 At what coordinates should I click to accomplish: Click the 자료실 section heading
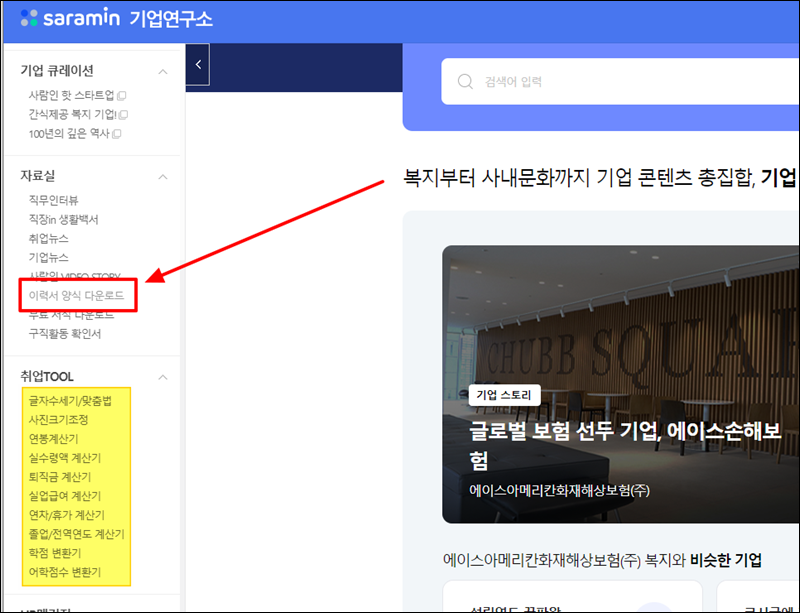[38, 176]
